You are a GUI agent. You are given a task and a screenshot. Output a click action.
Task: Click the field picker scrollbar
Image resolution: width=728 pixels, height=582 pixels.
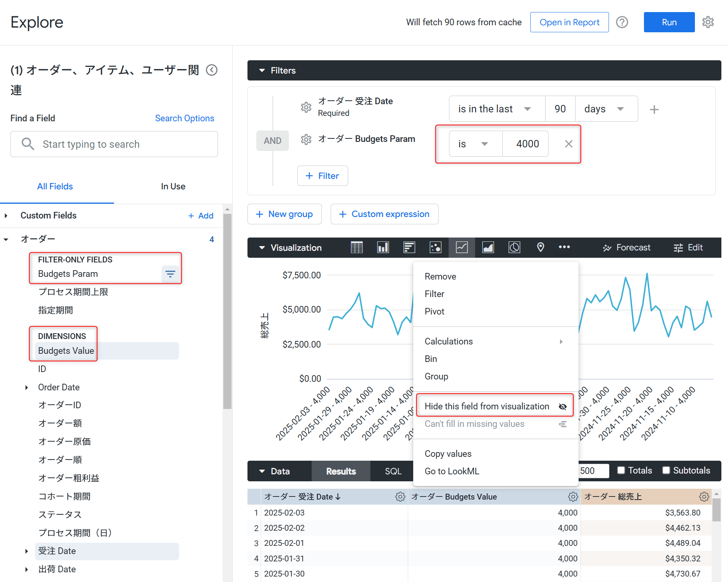coord(227,311)
